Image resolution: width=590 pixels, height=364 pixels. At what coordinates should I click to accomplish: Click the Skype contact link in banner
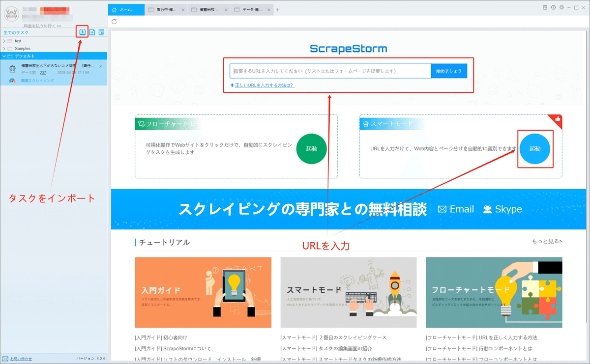502,209
